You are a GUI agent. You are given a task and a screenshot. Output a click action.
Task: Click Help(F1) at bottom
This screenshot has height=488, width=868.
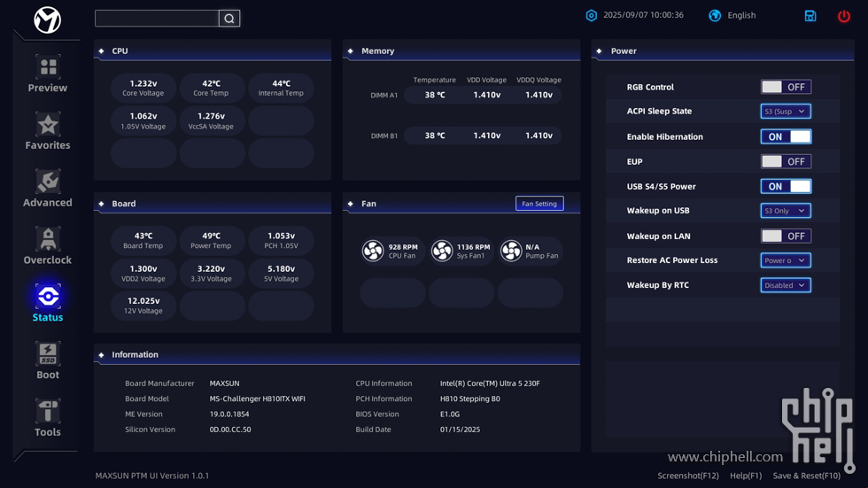click(746, 476)
